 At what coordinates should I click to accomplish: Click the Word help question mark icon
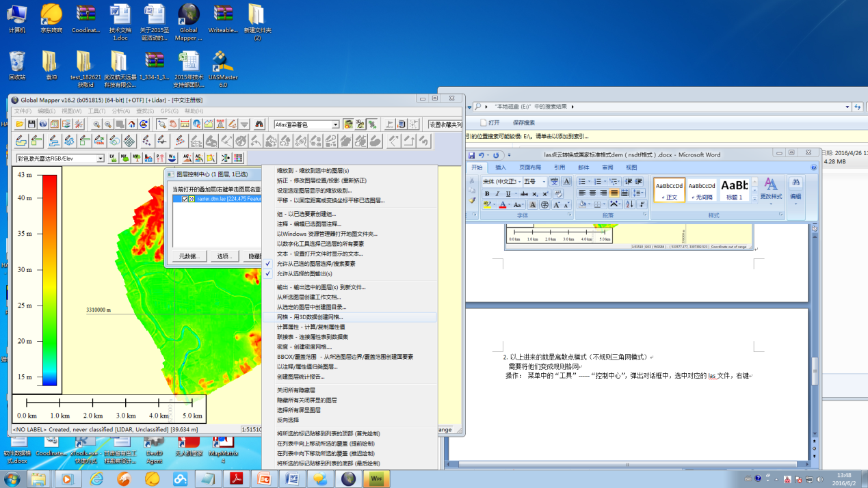pyautogui.click(x=814, y=167)
